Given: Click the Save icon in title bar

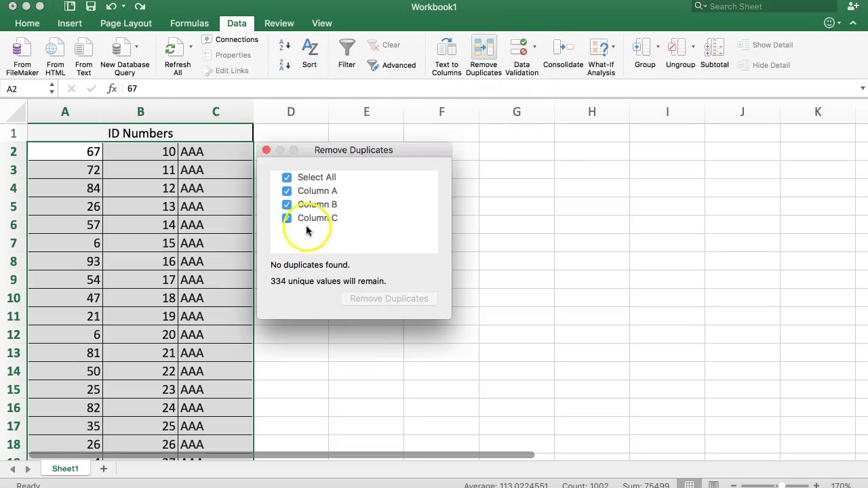Looking at the screenshot, I should click(x=90, y=7).
